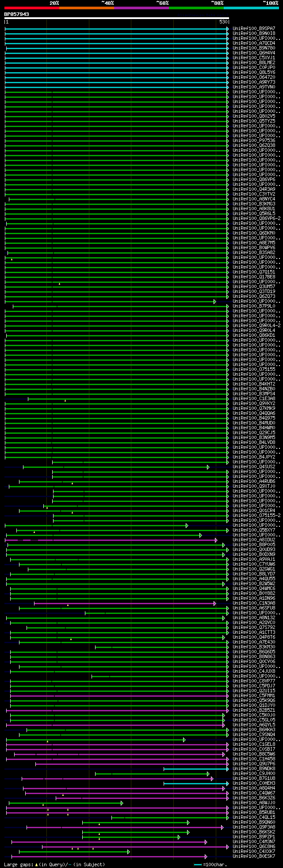
Task: Click the white query sequence ruler bar
Action: [x=117, y=18]
